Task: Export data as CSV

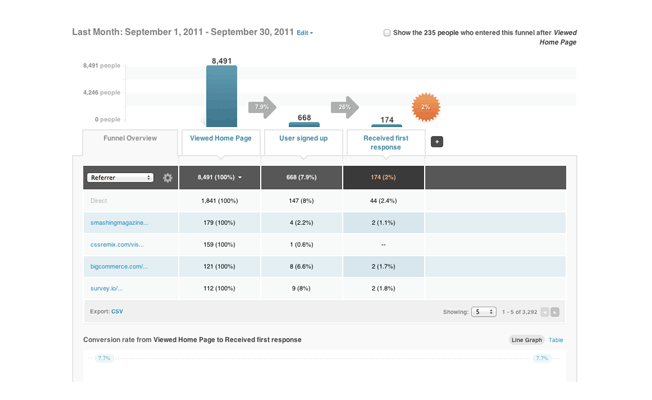Action: (x=117, y=311)
